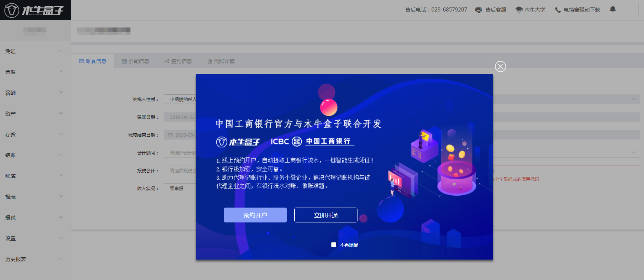Switch to the 公司信息 tab
This screenshot has height=280, width=644.
click(135, 61)
